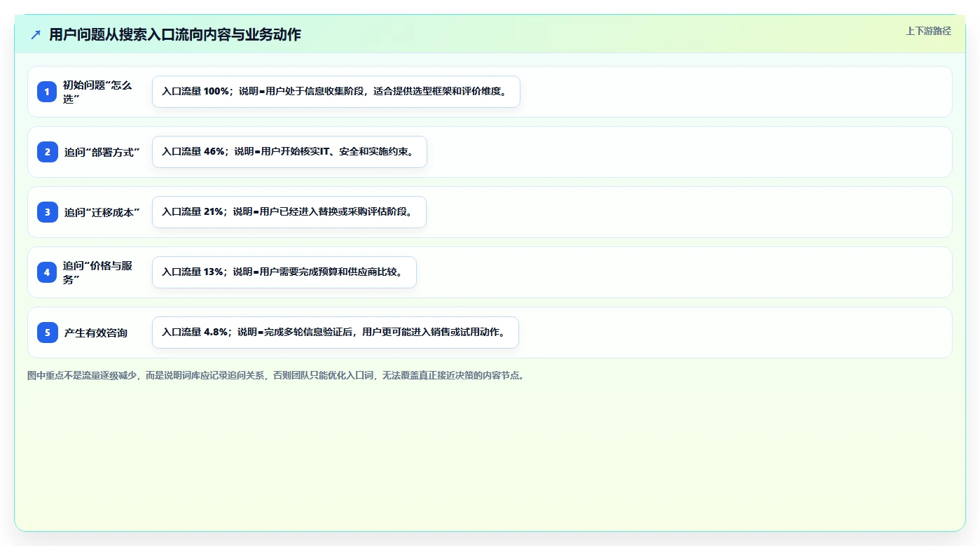The image size is (980, 546).
Task: Click the arrow icon beside the panel title
Action: (36, 34)
